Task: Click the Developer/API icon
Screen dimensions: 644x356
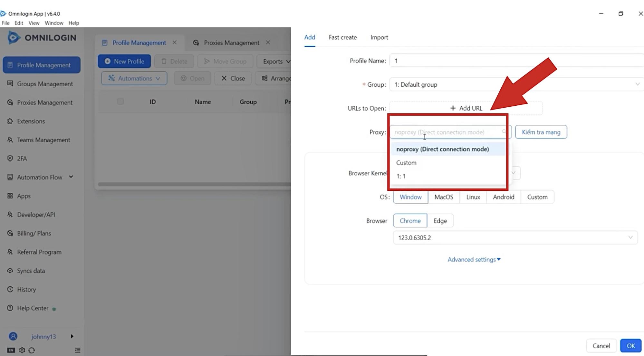Action: pyautogui.click(x=10, y=215)
